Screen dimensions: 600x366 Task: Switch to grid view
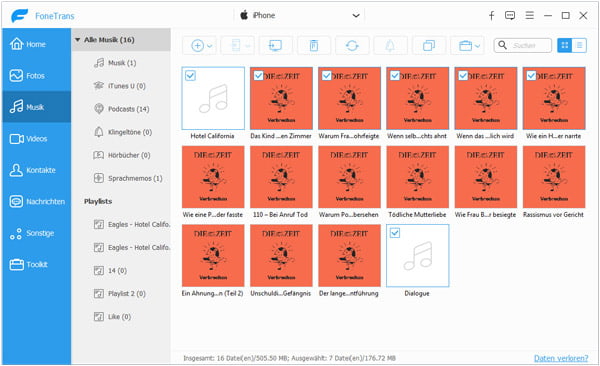tap(564, 46)
